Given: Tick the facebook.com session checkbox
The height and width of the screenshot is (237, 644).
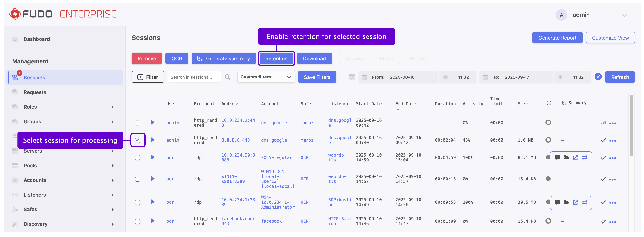Looking at the screenshot, I should click(x=138, y=221).
